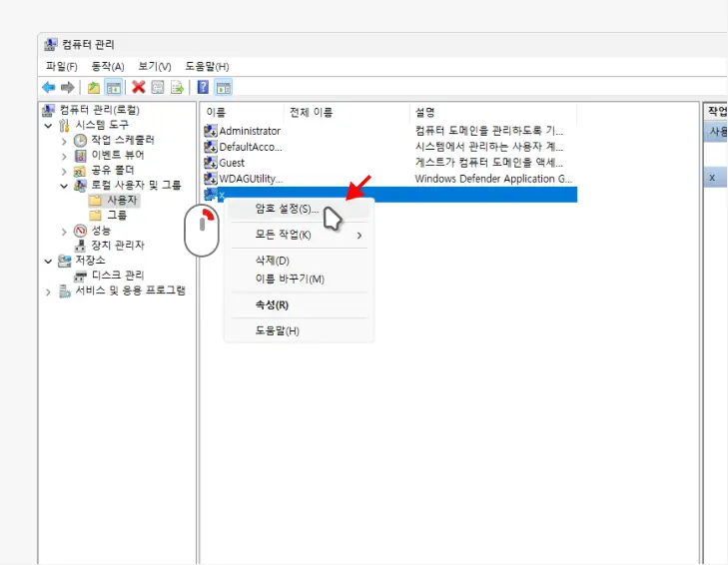Click the 성능 tree icon
This screenshot has height=565, width=728.
coord(80,231)
